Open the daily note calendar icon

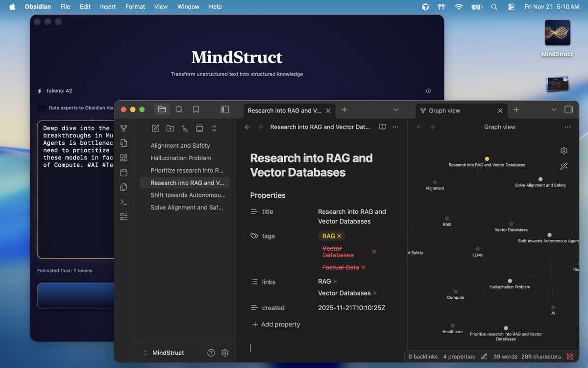pyautogui.click(x=123, y=172)
